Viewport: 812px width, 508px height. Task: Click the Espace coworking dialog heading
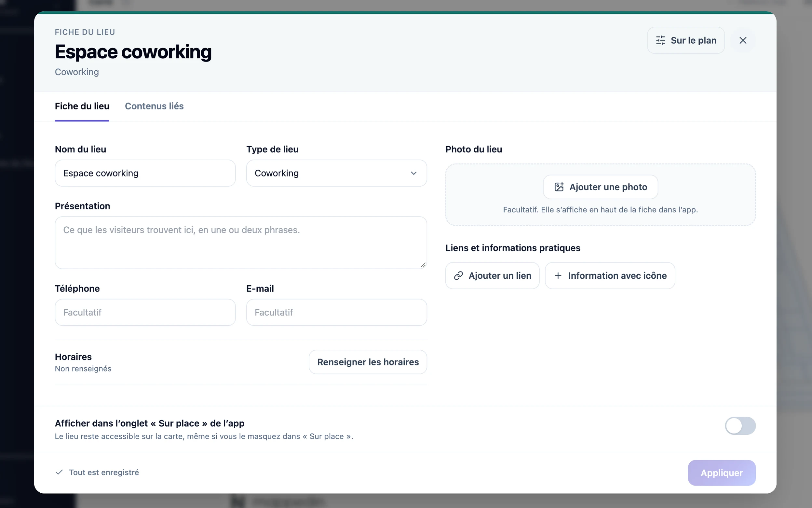[133, 52]
